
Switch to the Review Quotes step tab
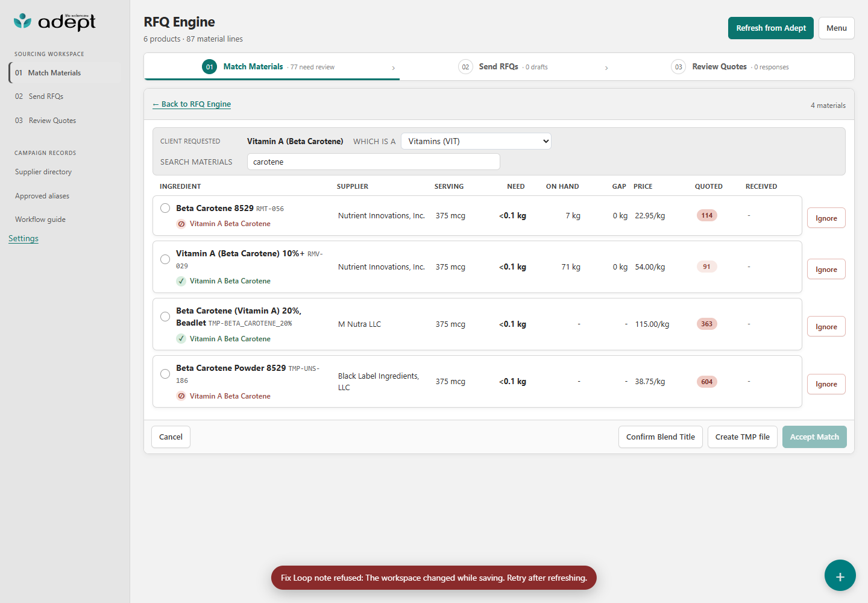pyautogui.click(x=730, y=67)
